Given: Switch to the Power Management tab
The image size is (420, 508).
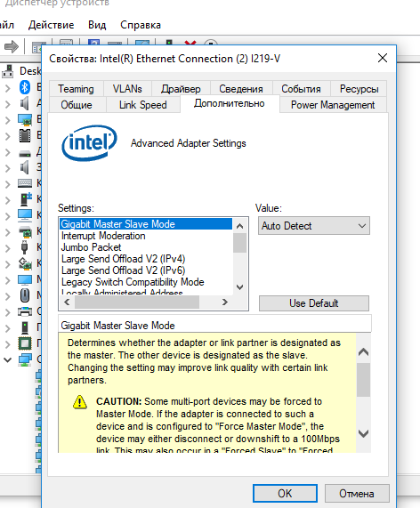Looking at the screenshot, I should 333,105.
